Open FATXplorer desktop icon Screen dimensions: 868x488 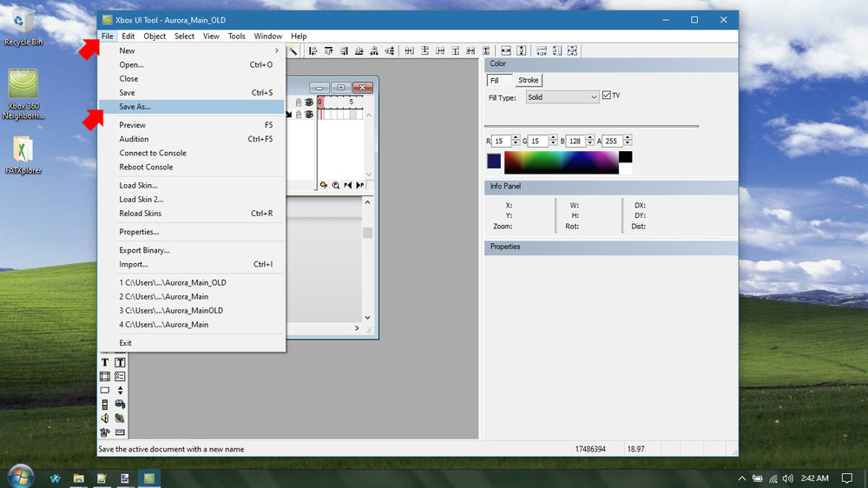pos(23,155)
